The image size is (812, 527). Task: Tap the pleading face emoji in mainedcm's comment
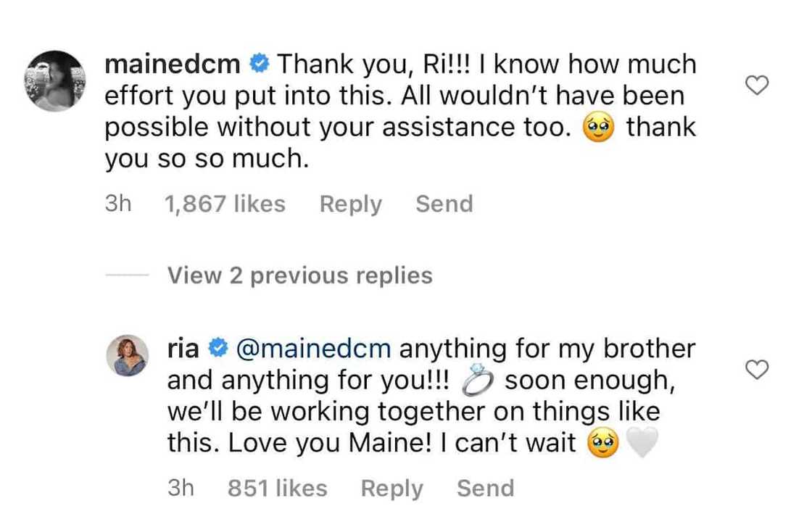tap(602, 128)
